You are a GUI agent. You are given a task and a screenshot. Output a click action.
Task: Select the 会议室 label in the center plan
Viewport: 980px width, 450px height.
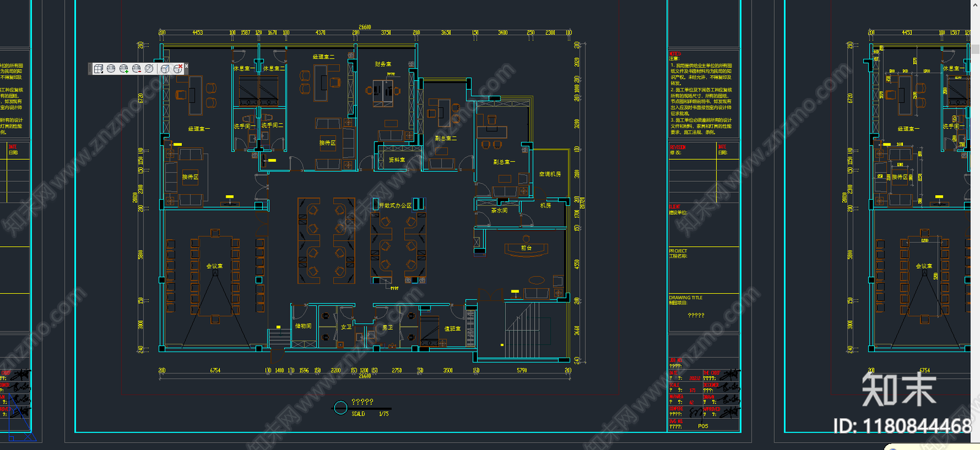[214, 266]
